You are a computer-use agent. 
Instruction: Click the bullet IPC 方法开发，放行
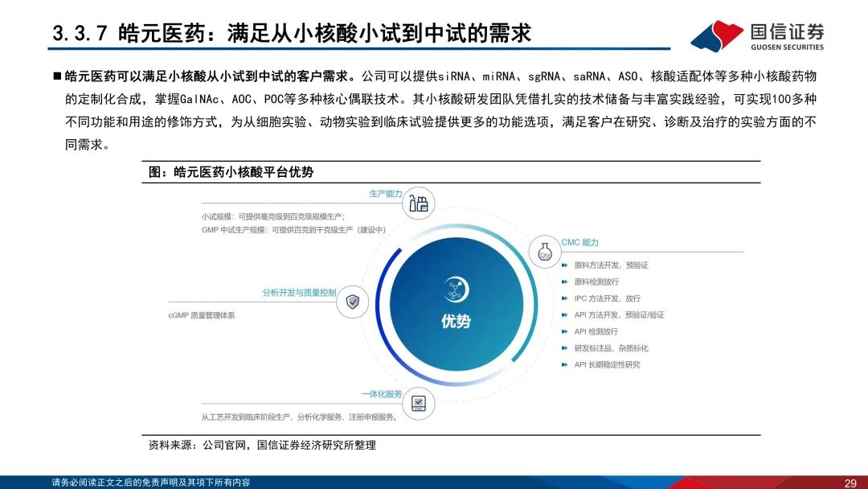point(608,298)
